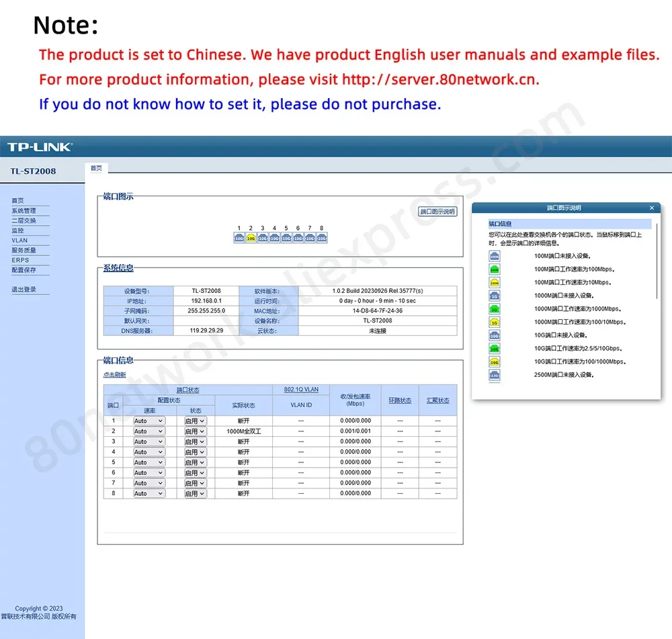
Task: Select VLAN in the left menu
Action: [x=19, y=240]
